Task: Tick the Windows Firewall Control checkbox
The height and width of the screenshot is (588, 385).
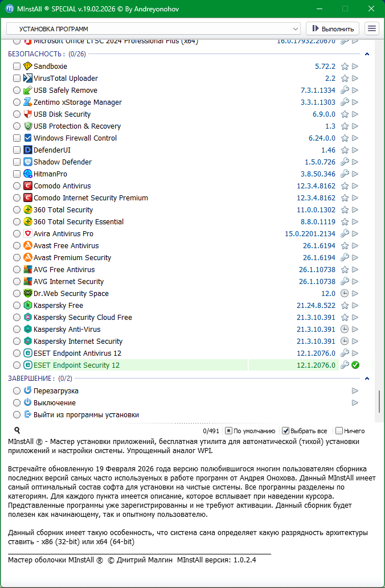Action: click(17, 138)
